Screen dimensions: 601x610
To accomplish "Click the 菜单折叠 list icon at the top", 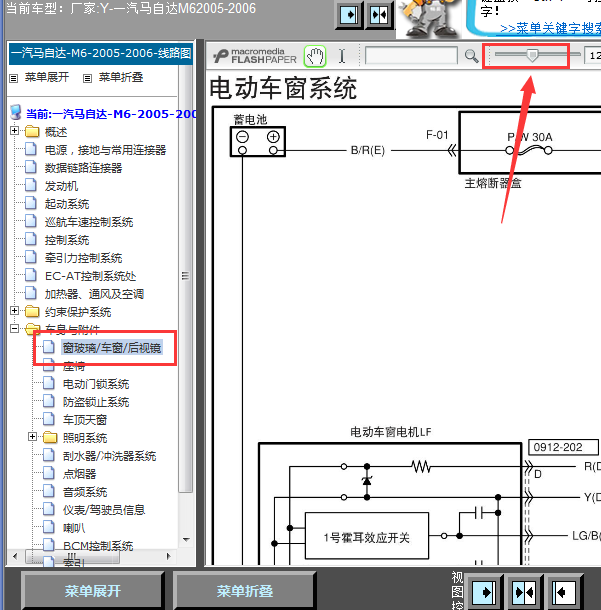I will coord(88,78).
